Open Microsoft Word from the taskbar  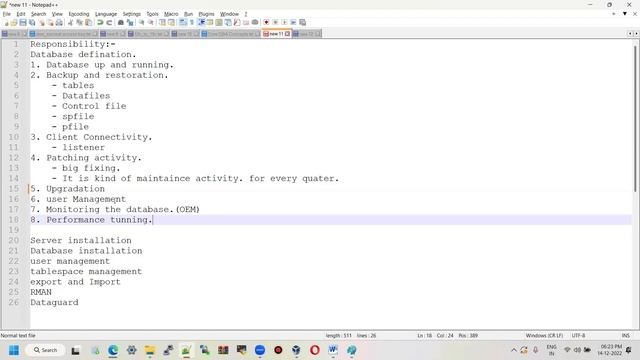[333, 350]
